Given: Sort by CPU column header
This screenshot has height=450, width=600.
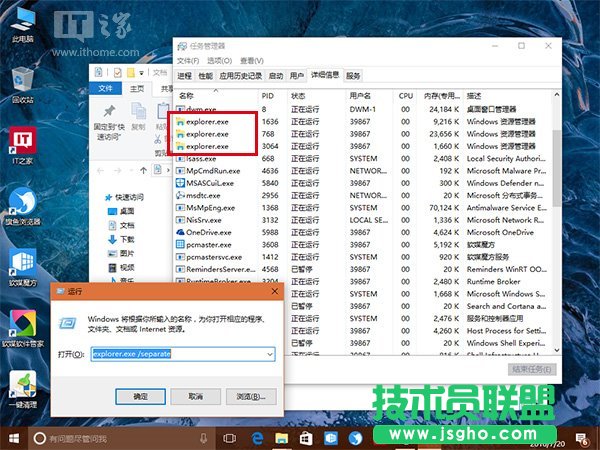Looking at the screenshot, I should 406,96.
